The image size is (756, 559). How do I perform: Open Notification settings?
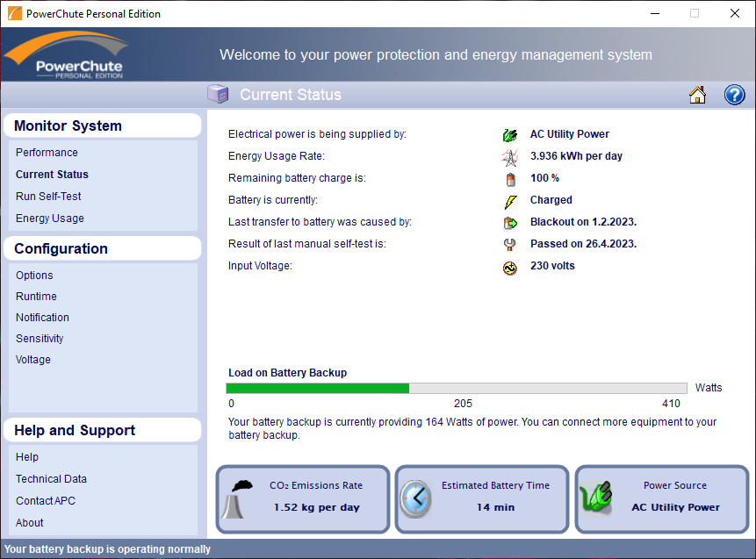point(42,318)
